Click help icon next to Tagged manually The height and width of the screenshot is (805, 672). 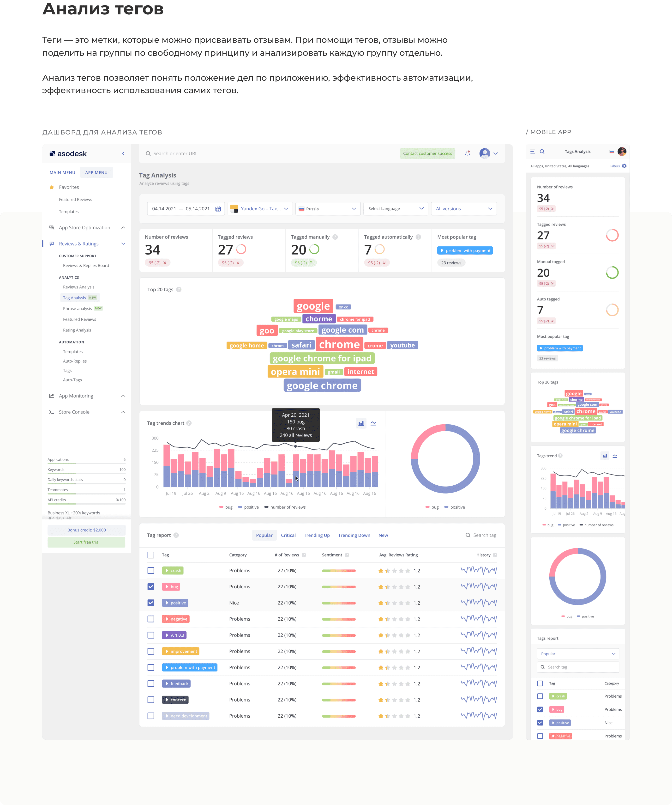pos(335,237)
